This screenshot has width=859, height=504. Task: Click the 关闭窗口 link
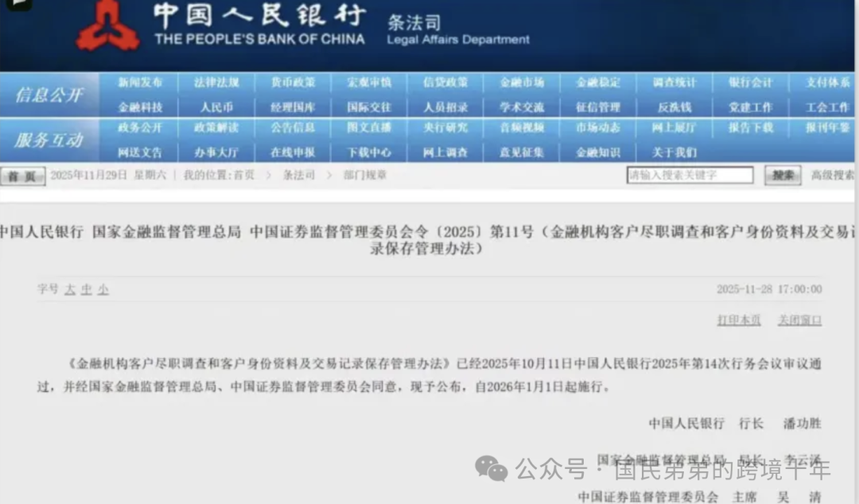tap(799, 320)
